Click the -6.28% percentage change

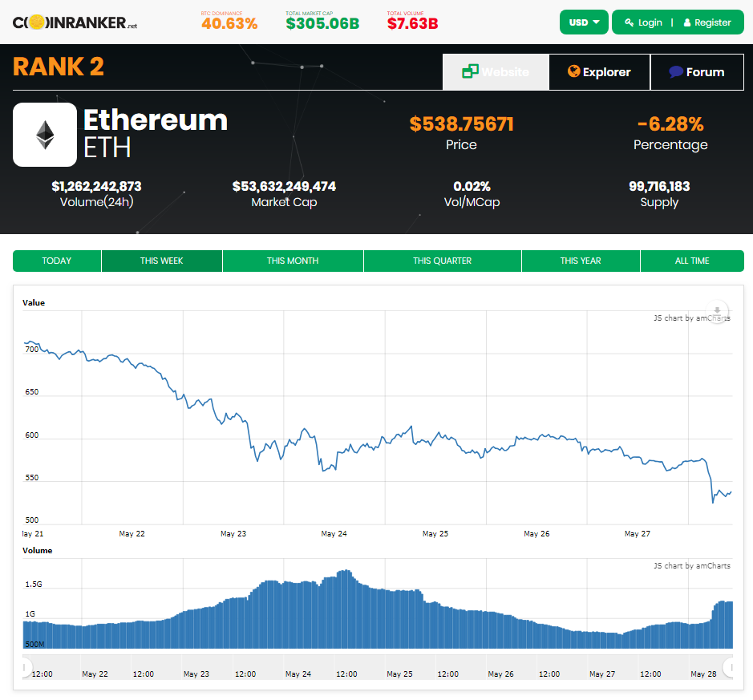tap(670, 123)
